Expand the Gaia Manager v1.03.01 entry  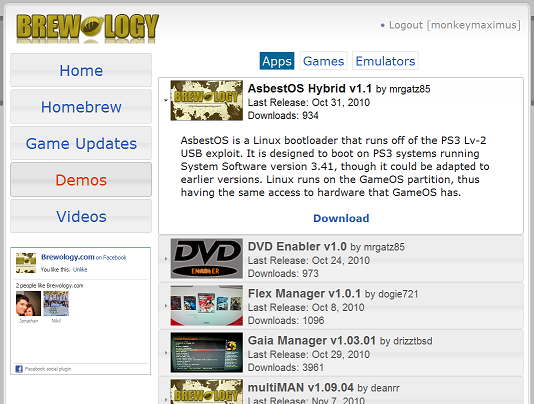pyautogui.click(x=166, y=353)
